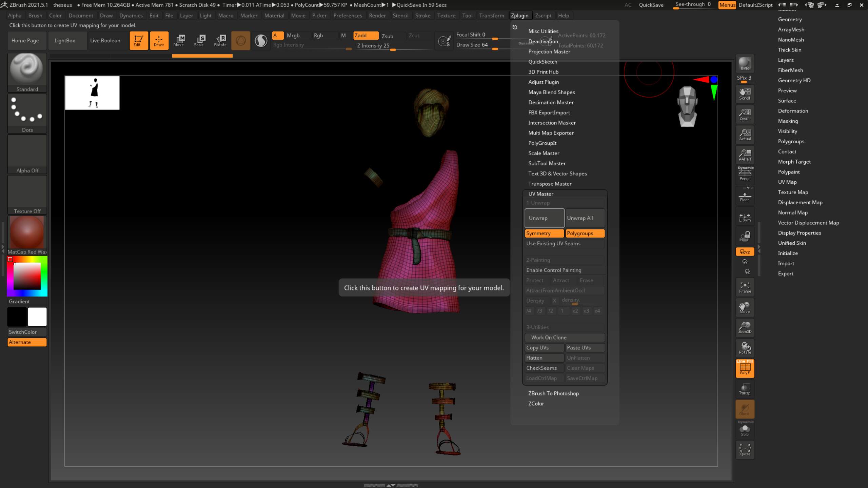This screenshot has width=868, height=488.
Task: Collapse the UV Master section
Action: pos(541,194)
